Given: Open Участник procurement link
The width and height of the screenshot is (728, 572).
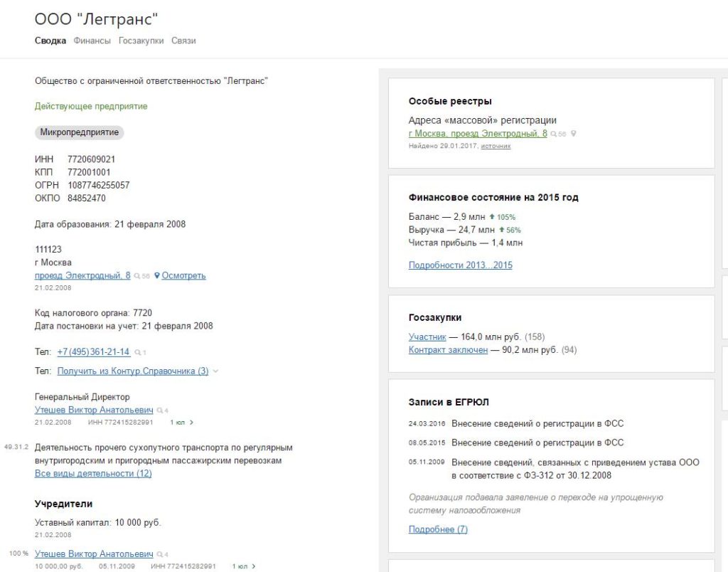Looking at the screenshot, I should pyautogui.click(x=427, y=337).
